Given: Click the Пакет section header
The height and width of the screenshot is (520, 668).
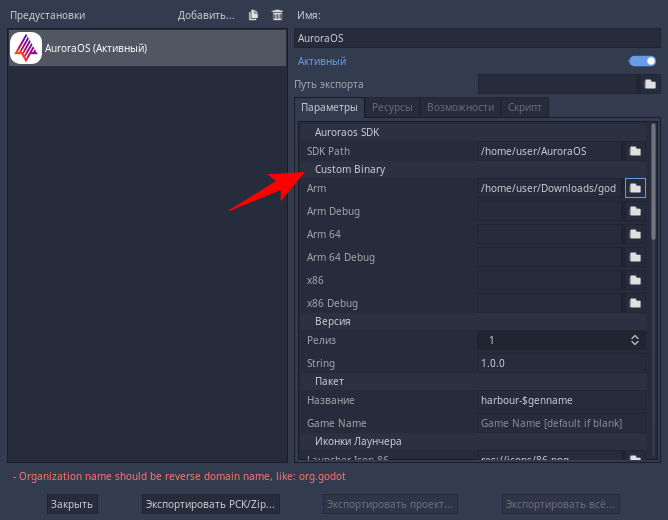Looking at the screenshot, I should coord(473,382).
